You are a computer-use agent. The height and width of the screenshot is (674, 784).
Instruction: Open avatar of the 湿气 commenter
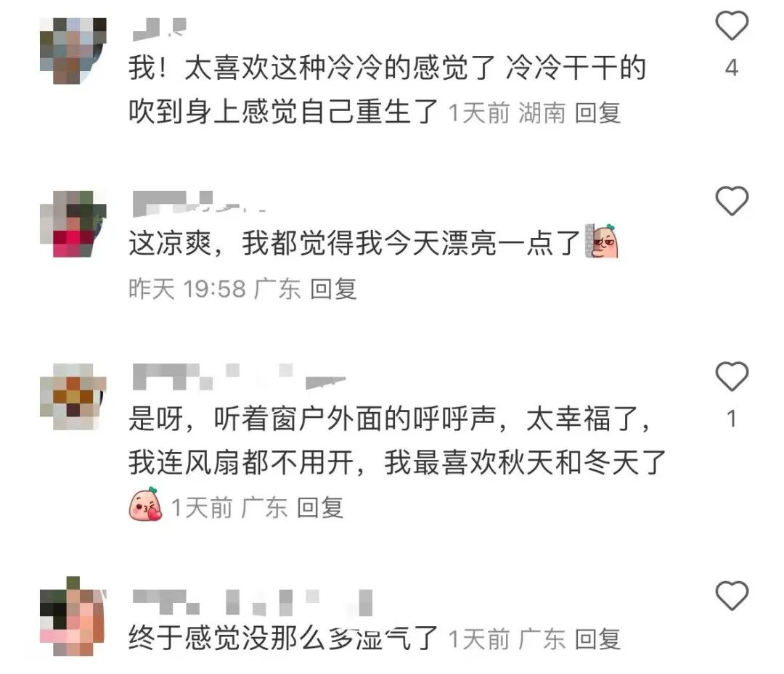coord(73,616)
